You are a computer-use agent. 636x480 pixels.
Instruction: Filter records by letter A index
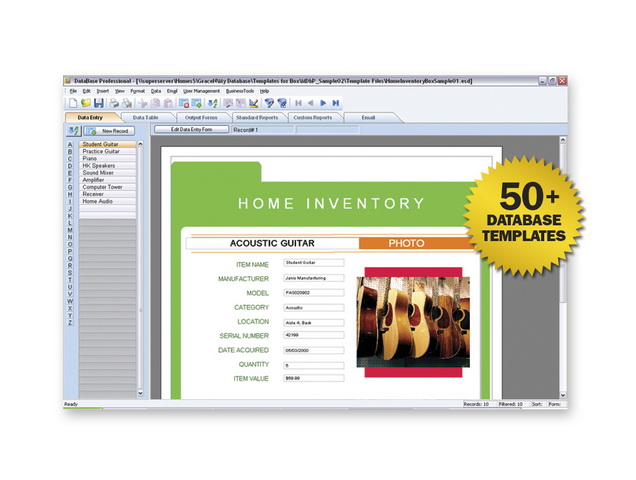pyautogui.click(x=70, y=145)
